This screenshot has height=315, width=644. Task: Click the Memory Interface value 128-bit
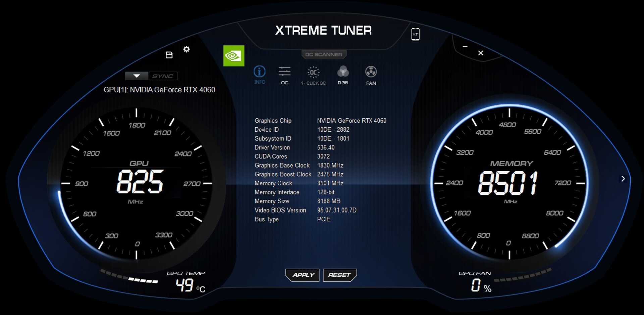point(326,192)
